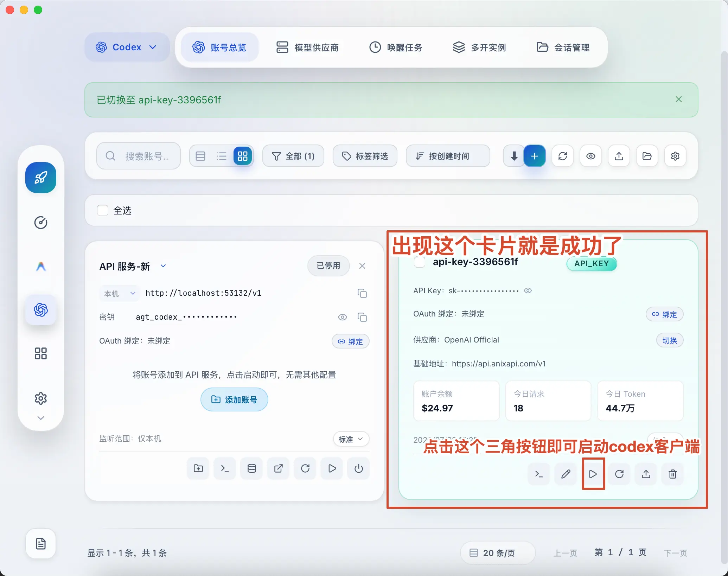This screenshot has height=576, width=728.
Task: Refresh all accounts in the toolbar
Action: coord(563,156)
